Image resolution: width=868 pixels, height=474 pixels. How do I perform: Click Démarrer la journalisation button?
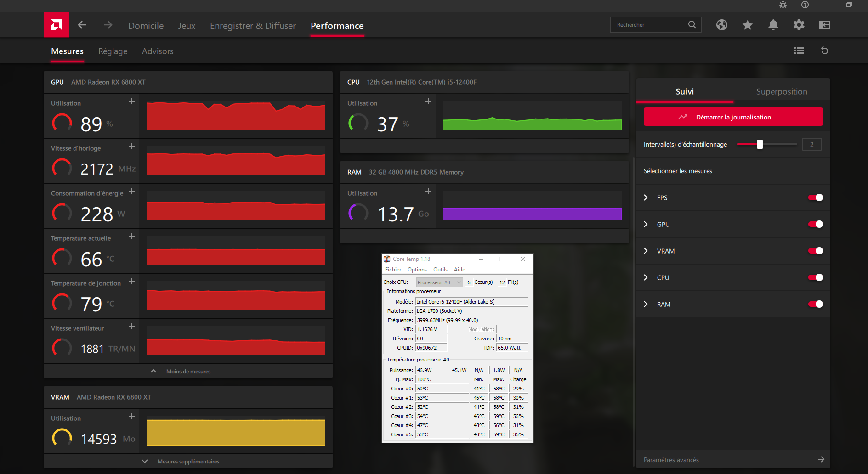pos(733,117)
